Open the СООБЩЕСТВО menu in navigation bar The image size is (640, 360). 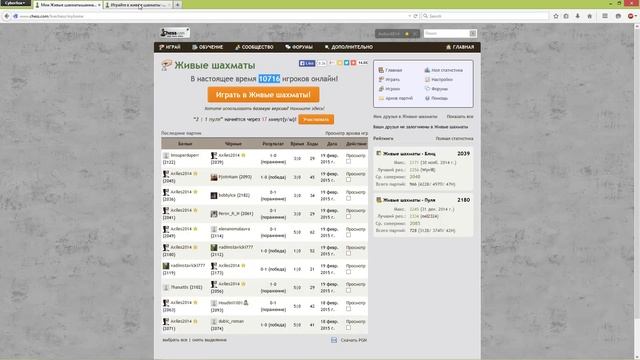pyautogui.click(x=254, y=47)
